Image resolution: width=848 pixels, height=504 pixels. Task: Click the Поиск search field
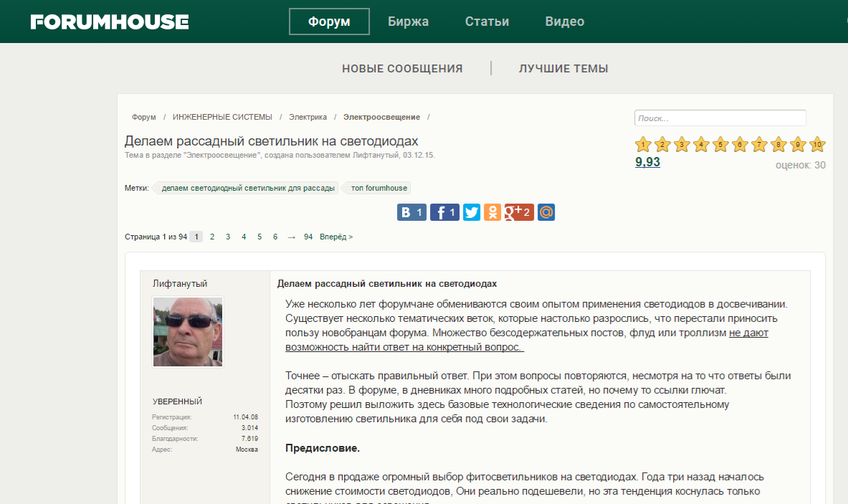720,118
